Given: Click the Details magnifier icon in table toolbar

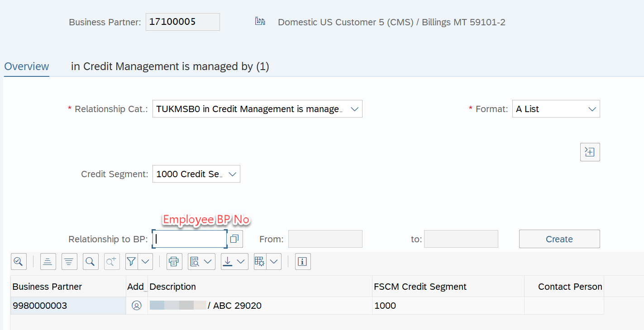Looking at the screenshot, I should point(18,261).
